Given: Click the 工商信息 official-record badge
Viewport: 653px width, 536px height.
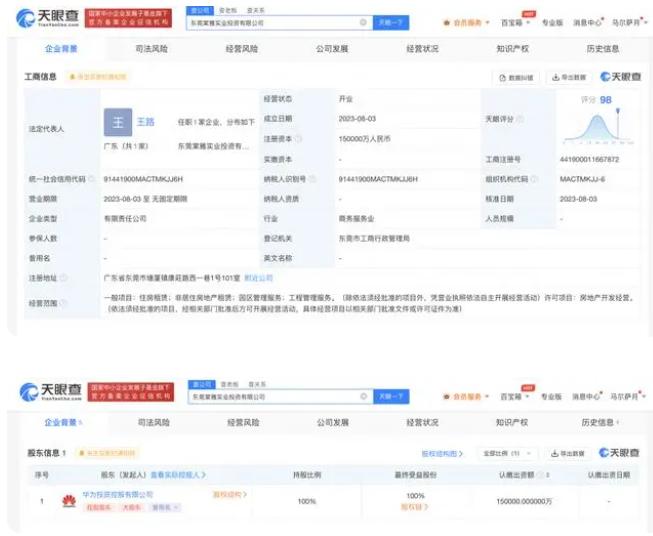Looking at the screenshot, I should 97,77.
